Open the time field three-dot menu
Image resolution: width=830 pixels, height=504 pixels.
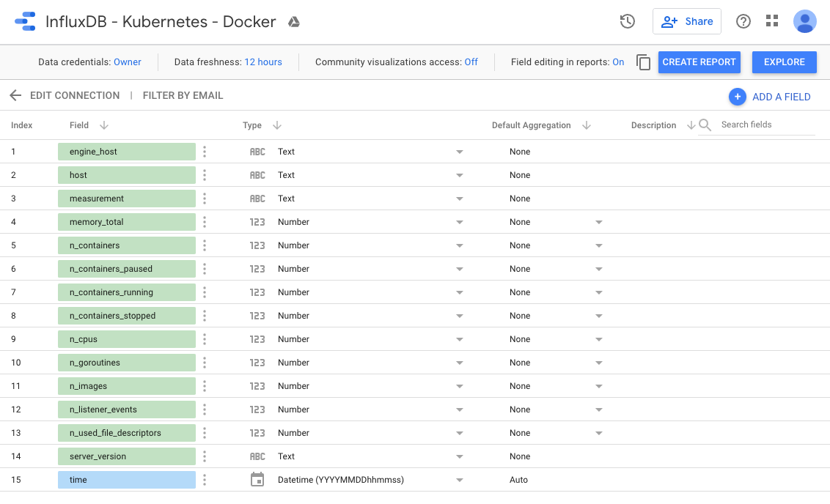click(x=205, y=480)
